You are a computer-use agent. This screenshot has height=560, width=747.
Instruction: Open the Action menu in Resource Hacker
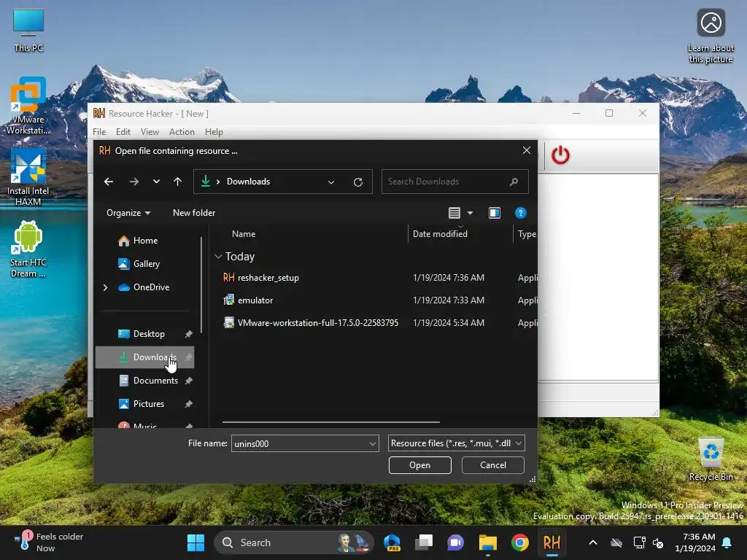point(182,132)
